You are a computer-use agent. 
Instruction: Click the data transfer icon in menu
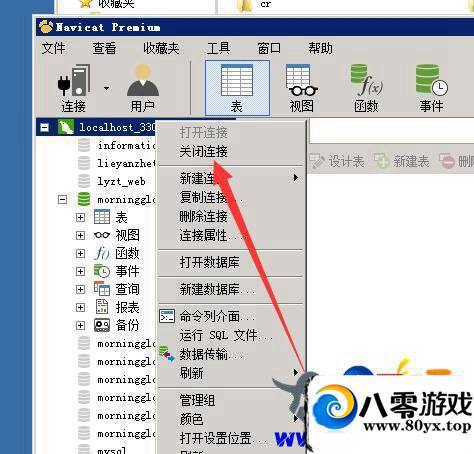[167, 354]
